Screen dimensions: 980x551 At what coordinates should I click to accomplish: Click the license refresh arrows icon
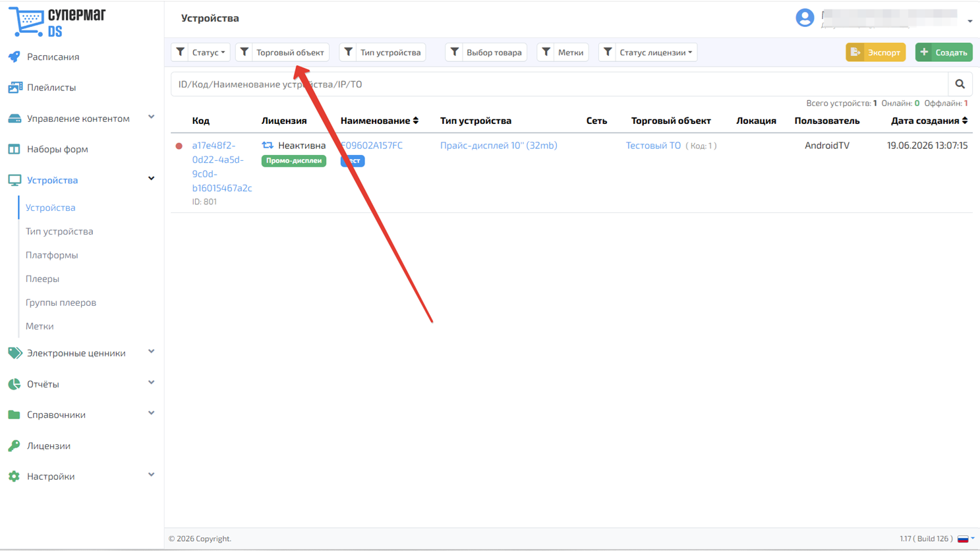click(x=268, y=145)
